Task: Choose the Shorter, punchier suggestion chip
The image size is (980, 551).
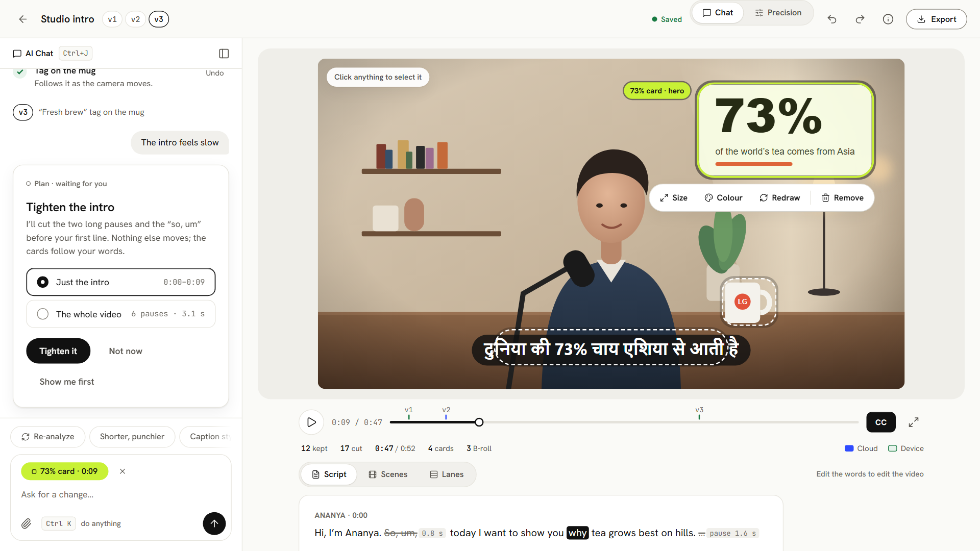Action: [x=132, y=437]
